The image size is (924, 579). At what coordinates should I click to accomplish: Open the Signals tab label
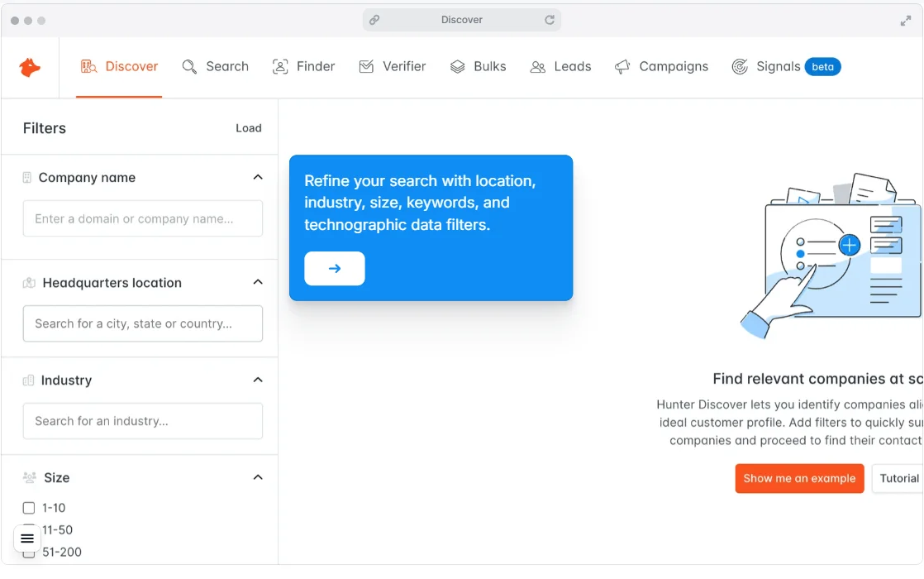[x=778, y=67]
